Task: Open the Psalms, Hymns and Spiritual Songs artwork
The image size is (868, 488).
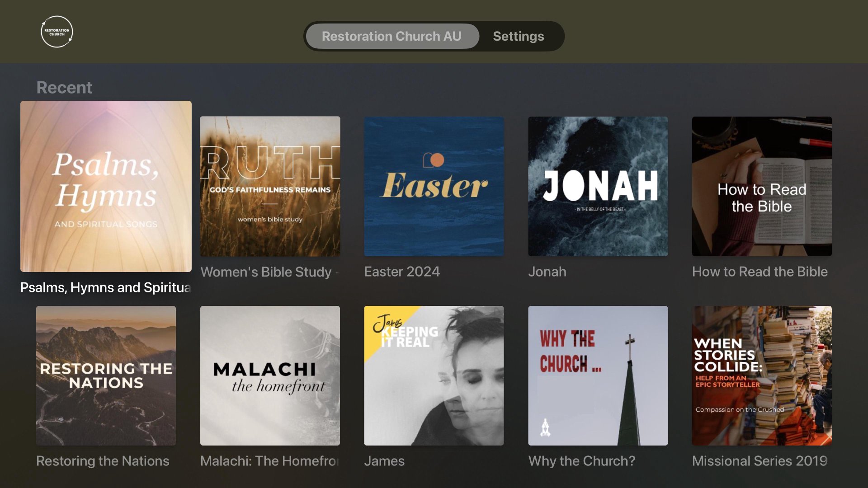Action: click(106, 186)
